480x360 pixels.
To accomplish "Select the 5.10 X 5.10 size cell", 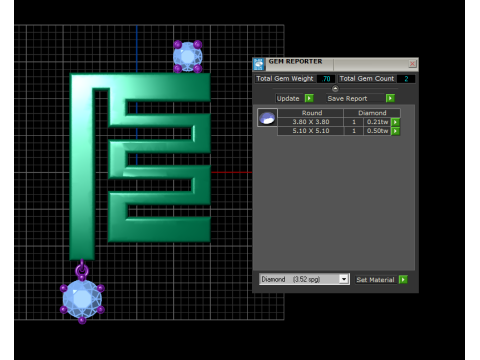I will tap(311, 131).
